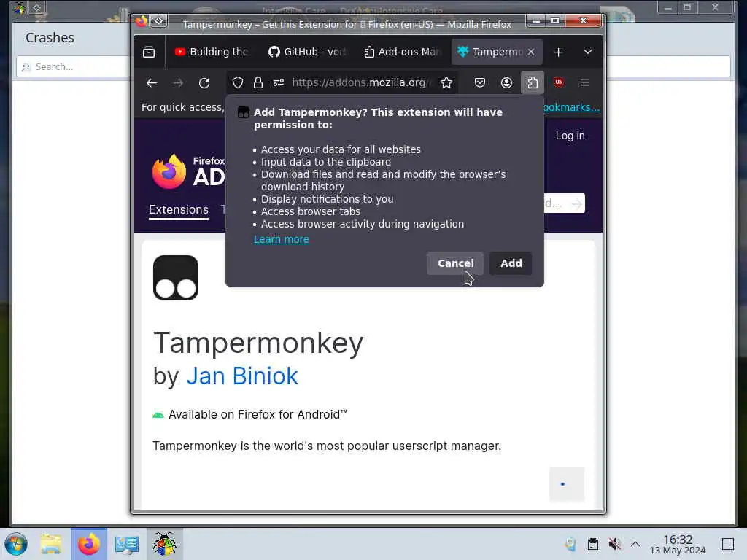The image size is (747, 560).
Task: Open the Extensions puzzle button
Action: (x=533, y=83)
